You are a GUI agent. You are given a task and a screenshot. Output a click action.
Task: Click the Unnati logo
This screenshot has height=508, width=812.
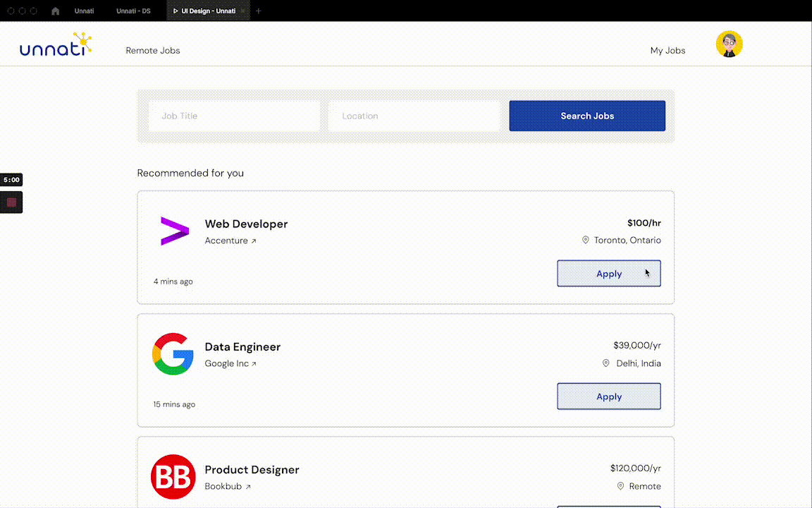[x=56, y=44]
